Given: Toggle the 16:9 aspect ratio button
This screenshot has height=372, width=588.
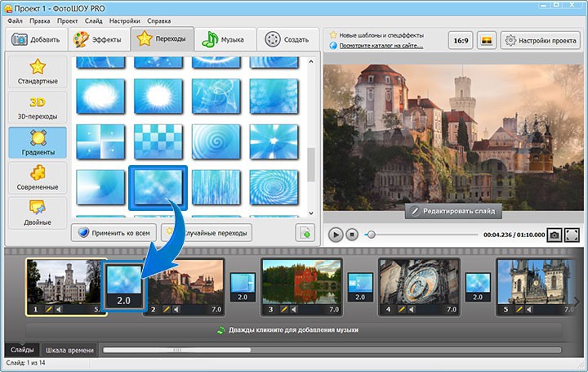Looking at the screenshot, I should click(459, 39).
